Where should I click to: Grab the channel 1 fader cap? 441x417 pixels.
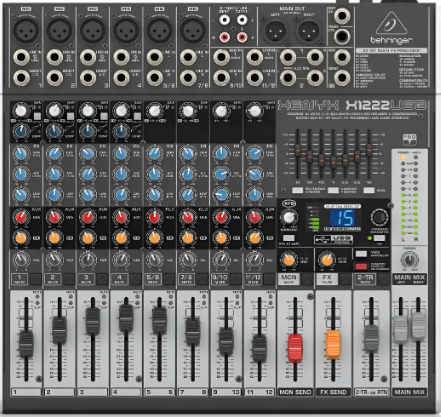pos(26,344)
